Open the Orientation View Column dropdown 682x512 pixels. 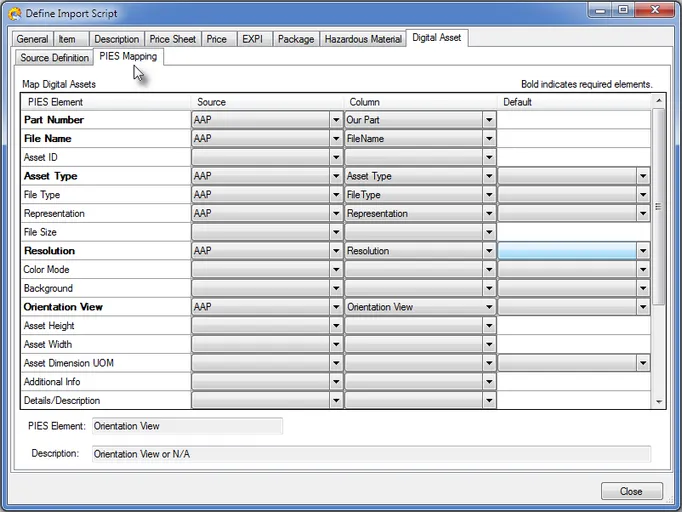pos(489,307)
